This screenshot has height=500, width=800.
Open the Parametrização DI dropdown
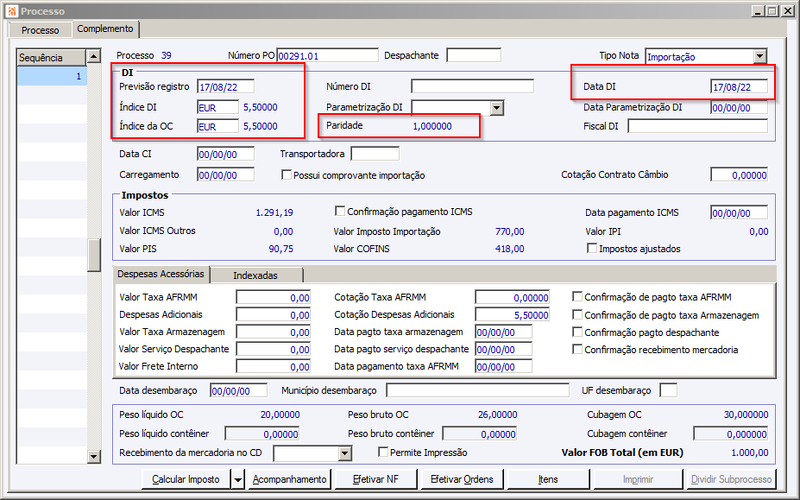click(x=496, y=108)
